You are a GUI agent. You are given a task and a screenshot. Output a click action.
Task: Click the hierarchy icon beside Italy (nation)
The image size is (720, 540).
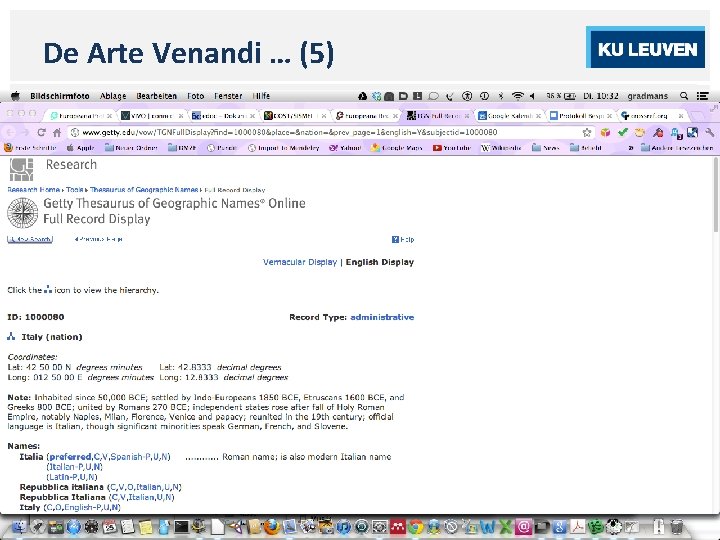click(11, 337)
